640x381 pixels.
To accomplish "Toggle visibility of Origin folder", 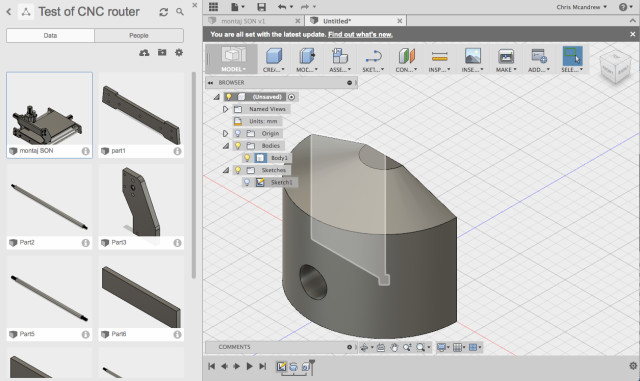I will coord(238,134).
